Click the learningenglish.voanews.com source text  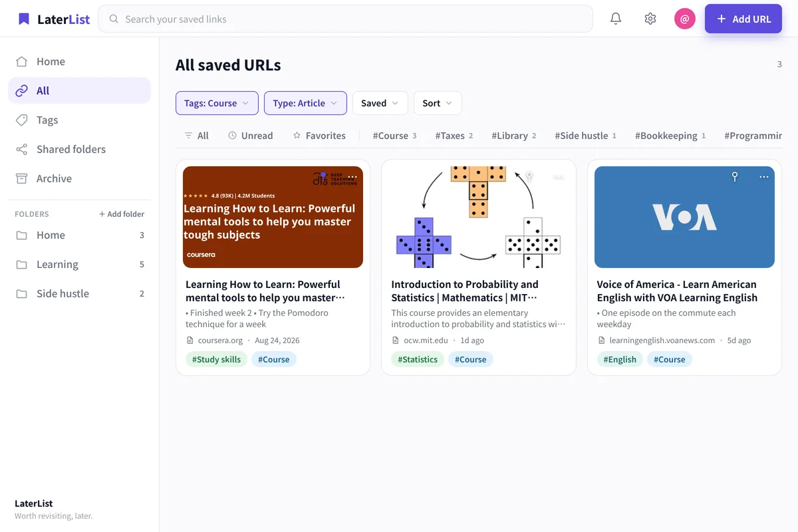click(662, 340)
